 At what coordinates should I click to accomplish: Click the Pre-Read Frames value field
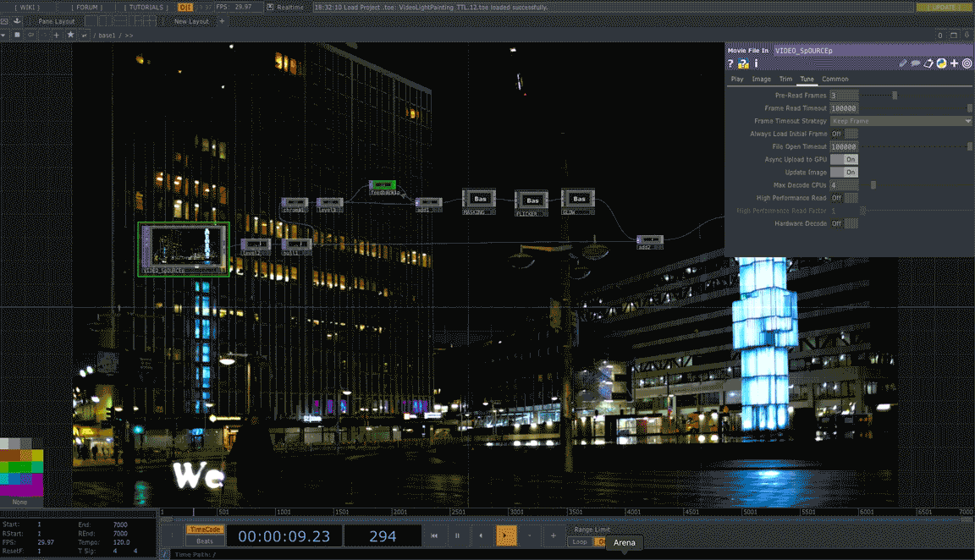[x=844, y=95]
